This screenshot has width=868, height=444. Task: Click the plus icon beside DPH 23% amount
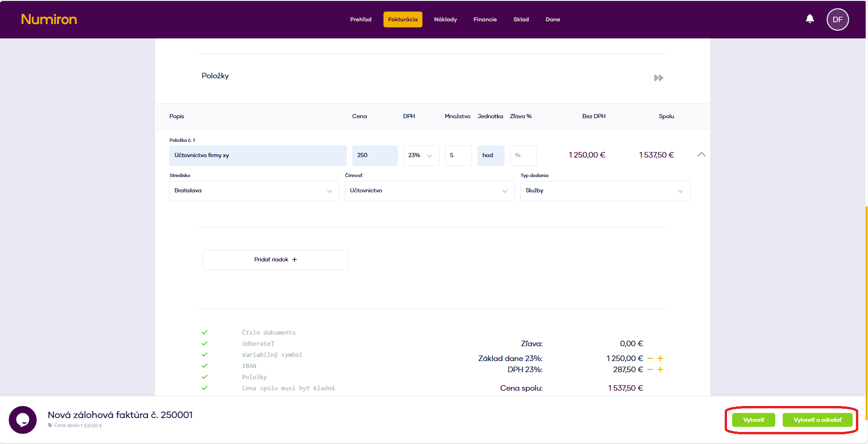pyautogui.click(x=660, y=369)
